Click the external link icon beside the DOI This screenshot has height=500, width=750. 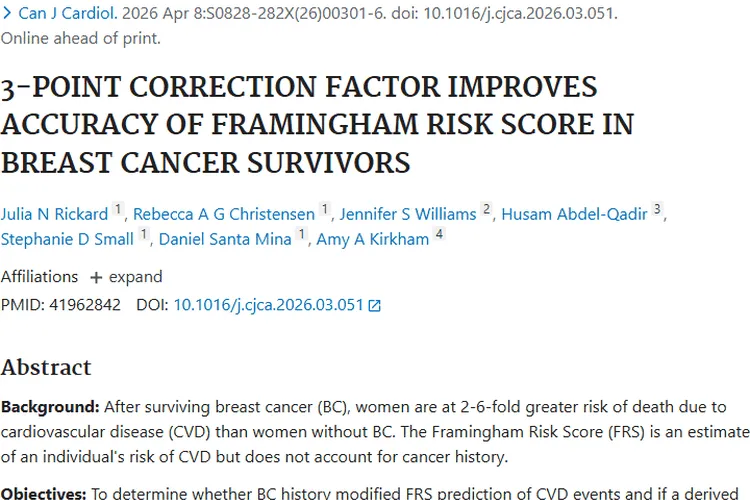pos(375,306)
